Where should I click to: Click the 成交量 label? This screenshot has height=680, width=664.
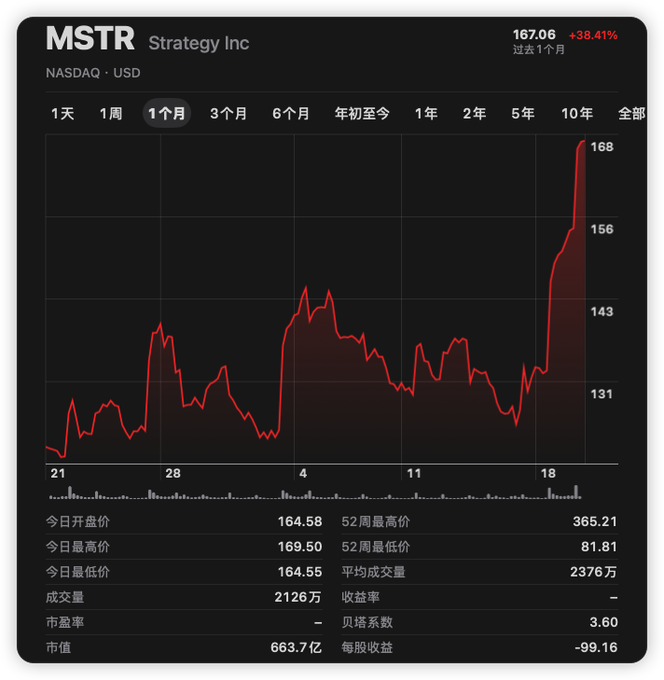pos(65,597)
